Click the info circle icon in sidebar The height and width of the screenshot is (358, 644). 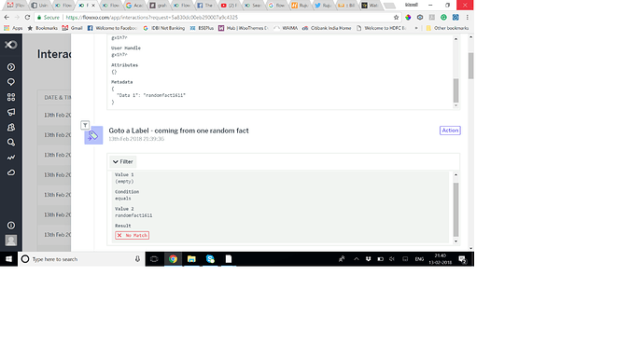pos(11,225)
